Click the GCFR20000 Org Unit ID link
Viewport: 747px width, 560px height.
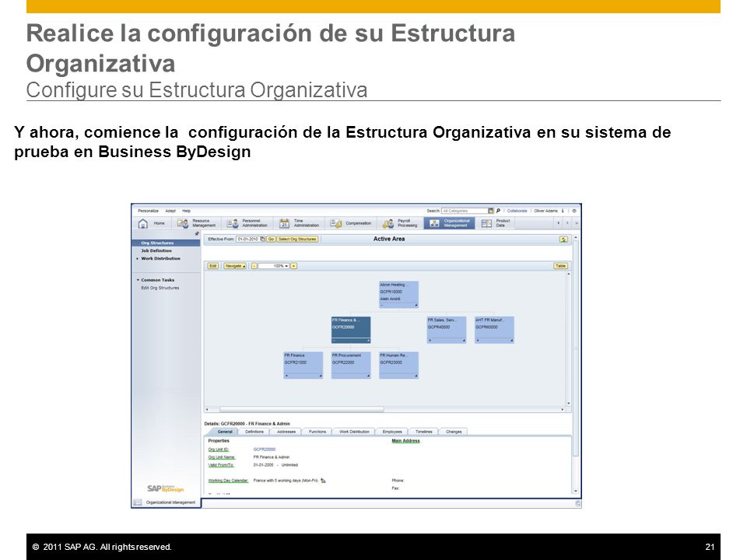[265, 449]
